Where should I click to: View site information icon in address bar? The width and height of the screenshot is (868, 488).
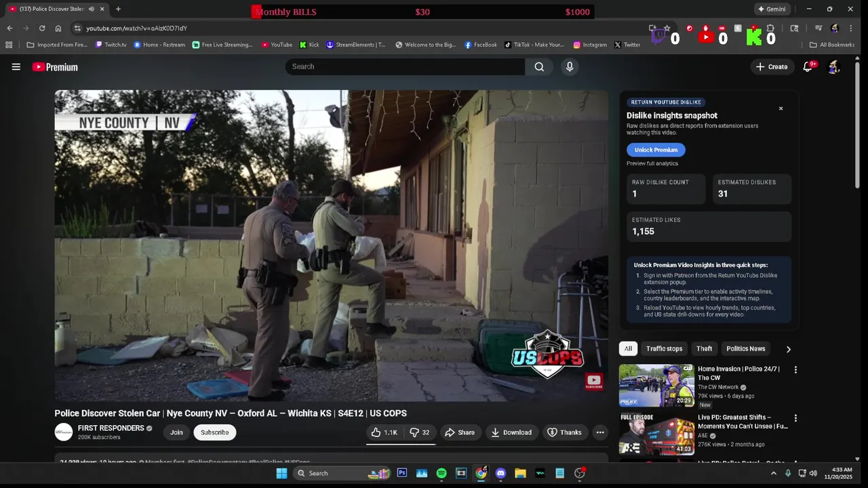click(x=77, y=28)
